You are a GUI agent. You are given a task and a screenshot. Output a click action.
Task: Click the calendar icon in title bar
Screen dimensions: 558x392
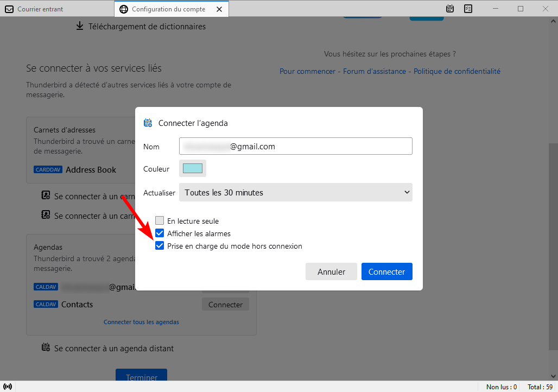point(450,9)
